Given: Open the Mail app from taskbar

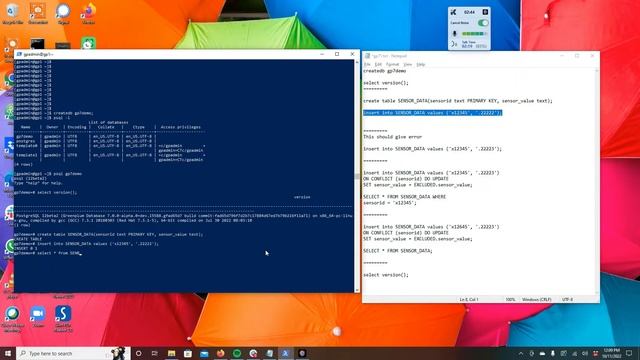Looking at the screenshot, I should coord(204,353).
